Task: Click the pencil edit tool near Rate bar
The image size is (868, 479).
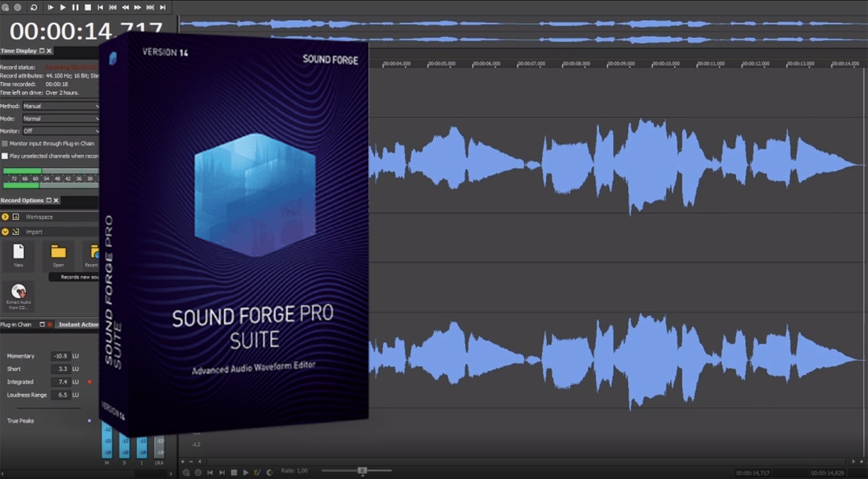Action: 258,472
